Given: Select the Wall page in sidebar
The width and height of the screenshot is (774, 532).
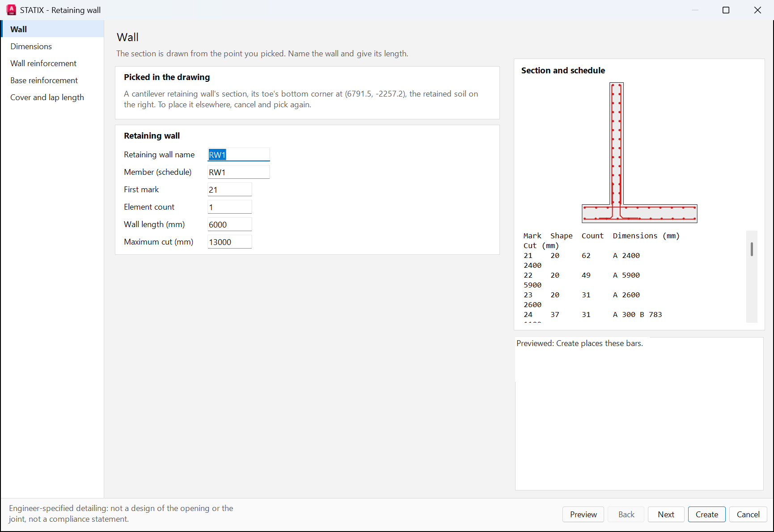Looking at the screenshot, I should coord(52,29).
